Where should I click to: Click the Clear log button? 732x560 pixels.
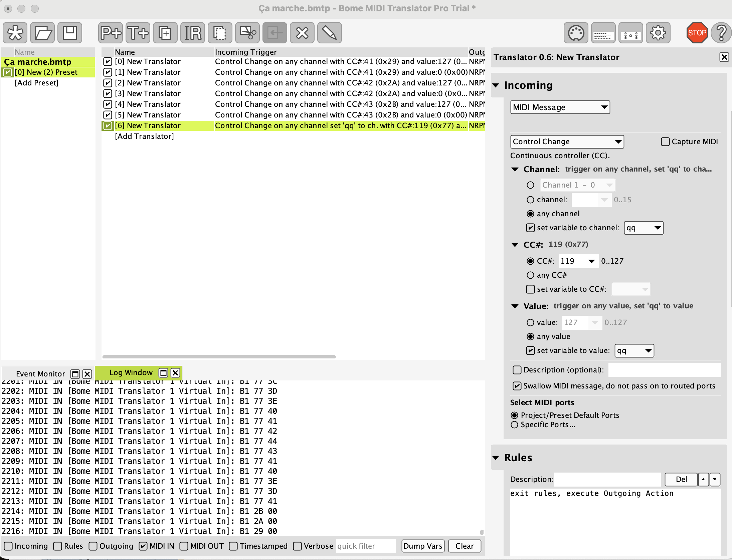point(464,546)
